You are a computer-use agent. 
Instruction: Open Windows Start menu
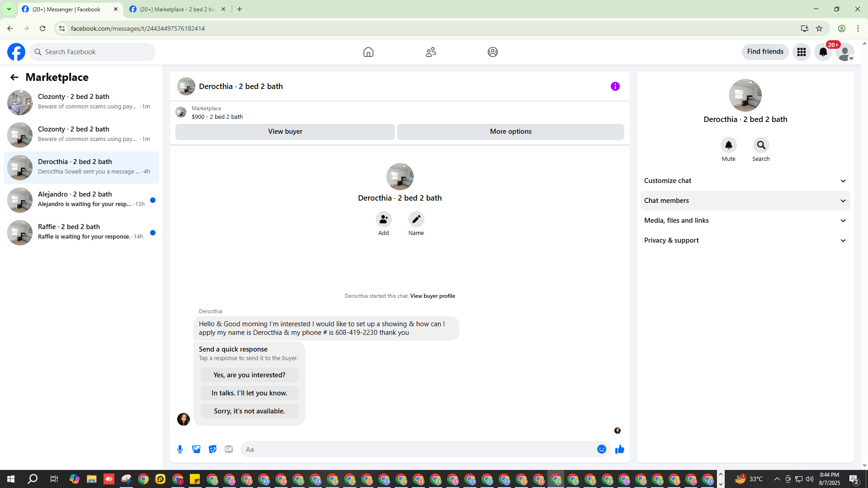click(x=11, y=479)
